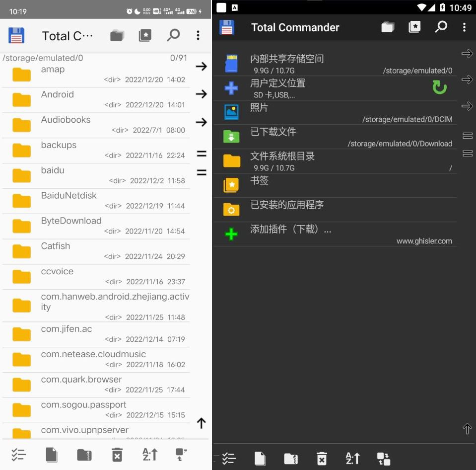476x470 pixels.
Task: Open the baidu folder
Action: (x=96, y=175)
